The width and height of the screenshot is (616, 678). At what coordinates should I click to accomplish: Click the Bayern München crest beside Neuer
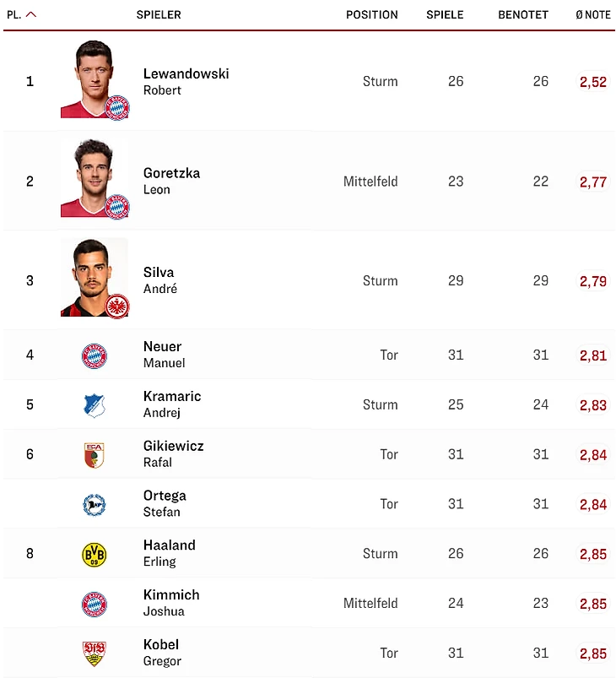[95, 355]
